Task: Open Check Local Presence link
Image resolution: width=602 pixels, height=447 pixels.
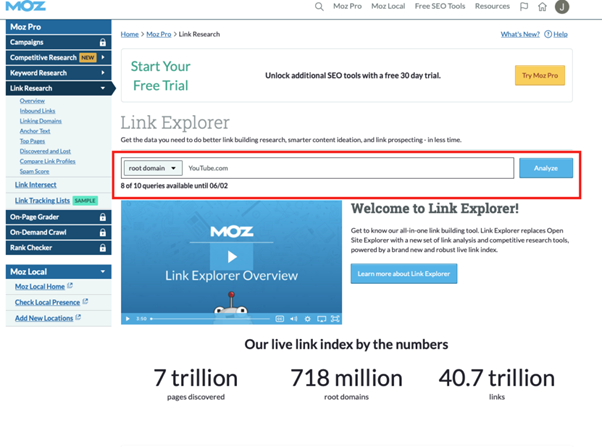Action: 47,302
